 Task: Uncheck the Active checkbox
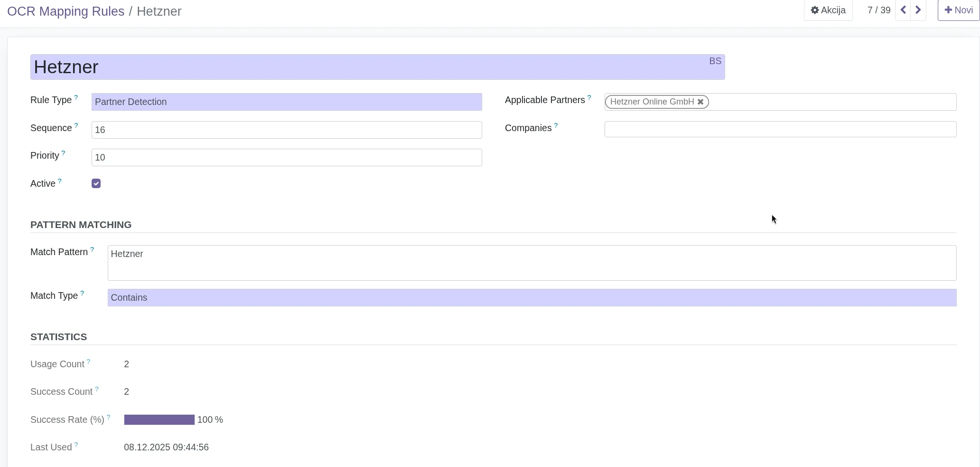[x=96, y=183]
